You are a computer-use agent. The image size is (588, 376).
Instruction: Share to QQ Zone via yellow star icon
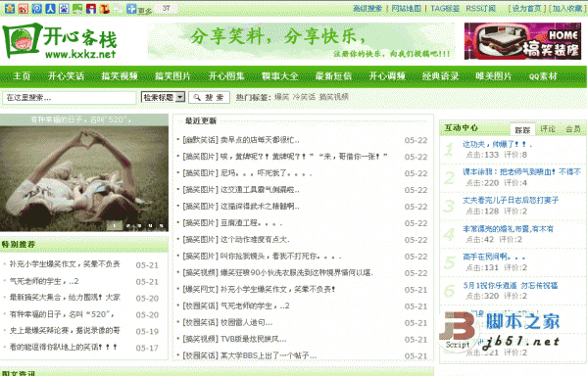tap(10, 9)
